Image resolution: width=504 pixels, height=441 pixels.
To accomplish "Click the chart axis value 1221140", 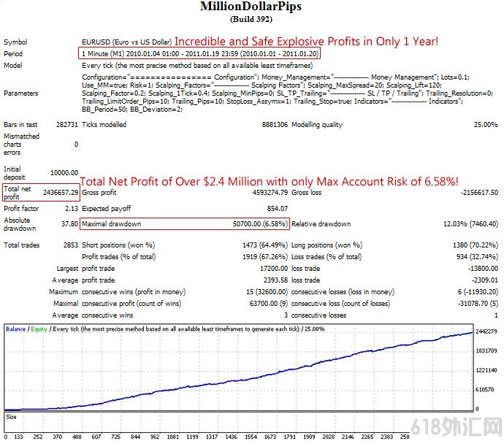I will click(x=486, y=370).
